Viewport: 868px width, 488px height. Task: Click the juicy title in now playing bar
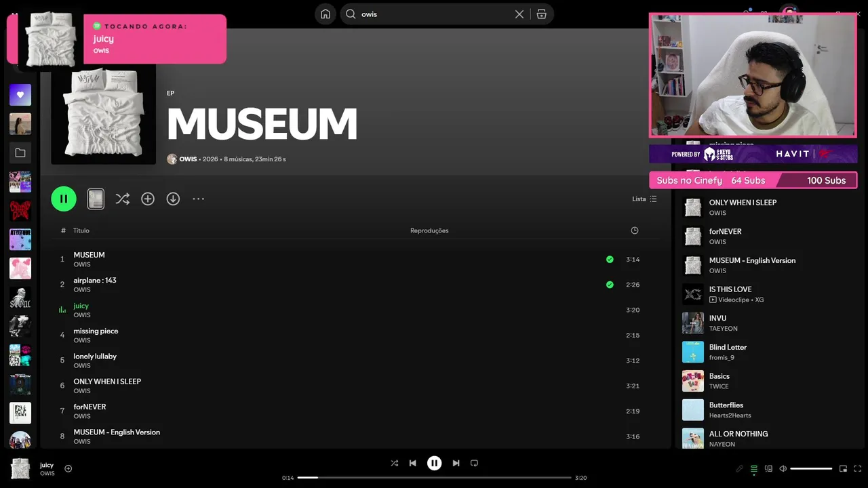47,465
